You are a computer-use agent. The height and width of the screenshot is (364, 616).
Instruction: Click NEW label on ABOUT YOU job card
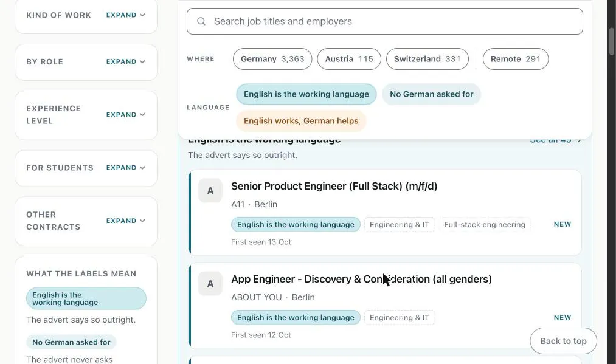[562, 317]
